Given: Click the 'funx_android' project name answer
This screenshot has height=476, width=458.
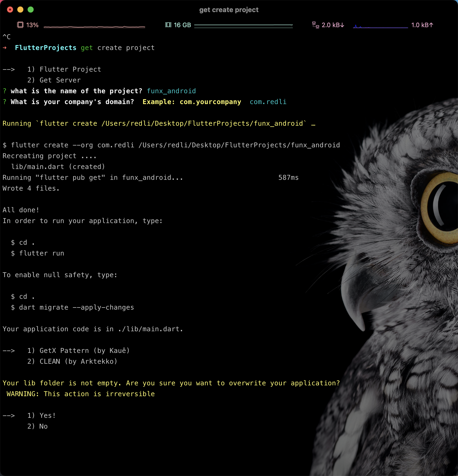Looking at the screenshot, I should 171,91.
